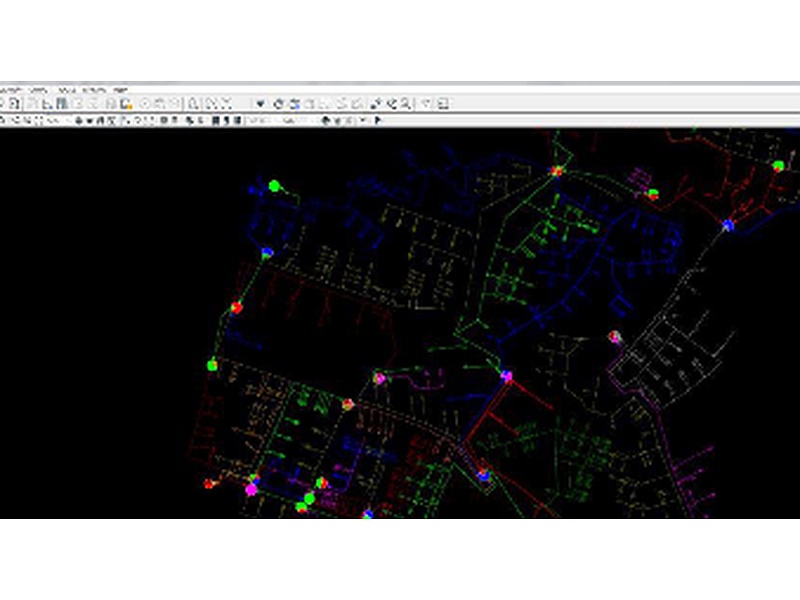This screenshot has width=800, height=600.
Task: Click the green node in the top-right corner
Action: coord(777,165)
